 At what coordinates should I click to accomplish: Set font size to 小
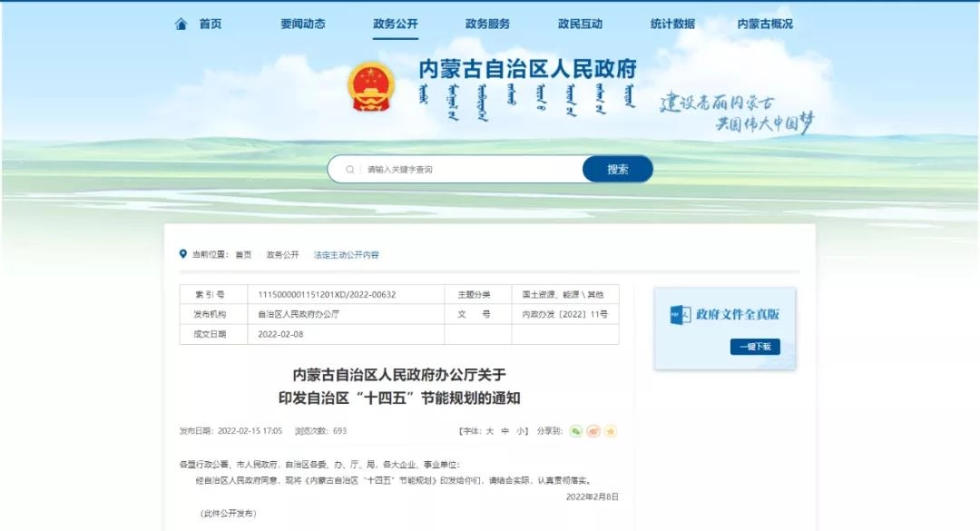click(521, 431)
